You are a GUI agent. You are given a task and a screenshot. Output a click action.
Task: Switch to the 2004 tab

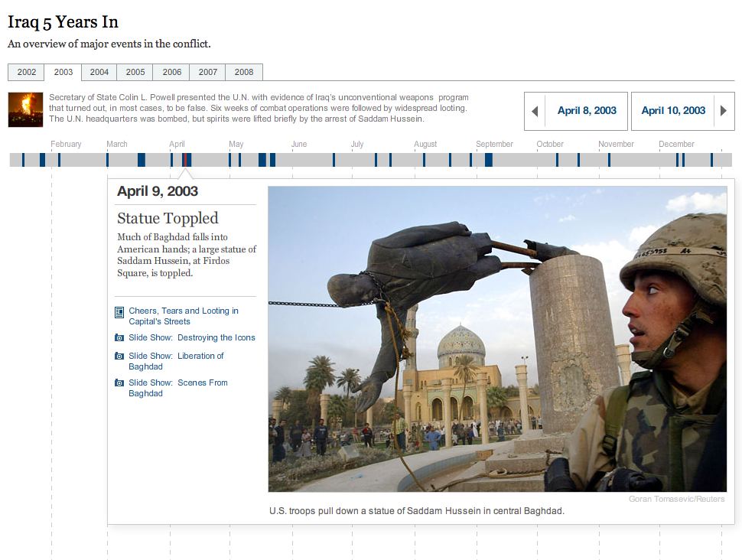[99, 72]
